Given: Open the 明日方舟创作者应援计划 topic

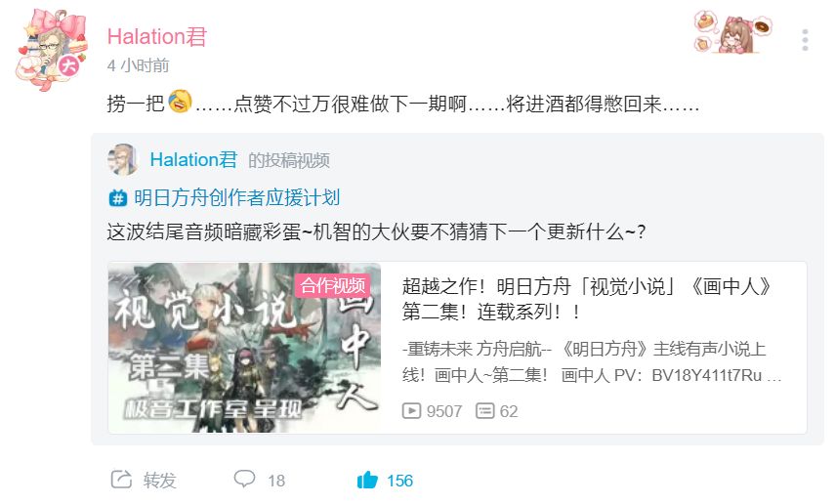Looking at the screenshot, I should click(236, 197).
